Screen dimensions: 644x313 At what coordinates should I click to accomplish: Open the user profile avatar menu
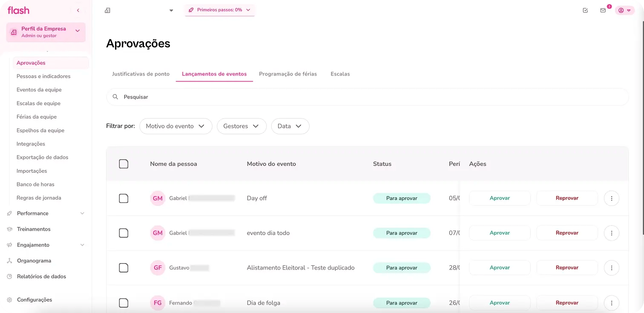(624, 10)
